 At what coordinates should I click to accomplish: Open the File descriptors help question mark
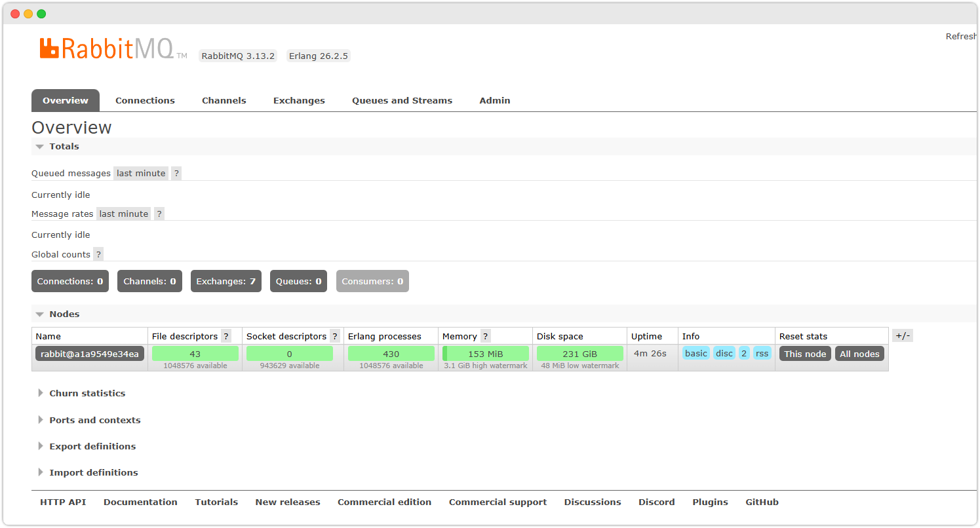226,336
